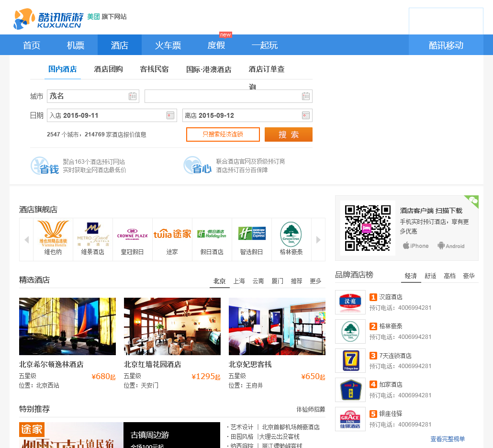This screenshot has width=493, height=448.
Task: Select the 途家 tujia brand logo
Action: pos(172,234)
